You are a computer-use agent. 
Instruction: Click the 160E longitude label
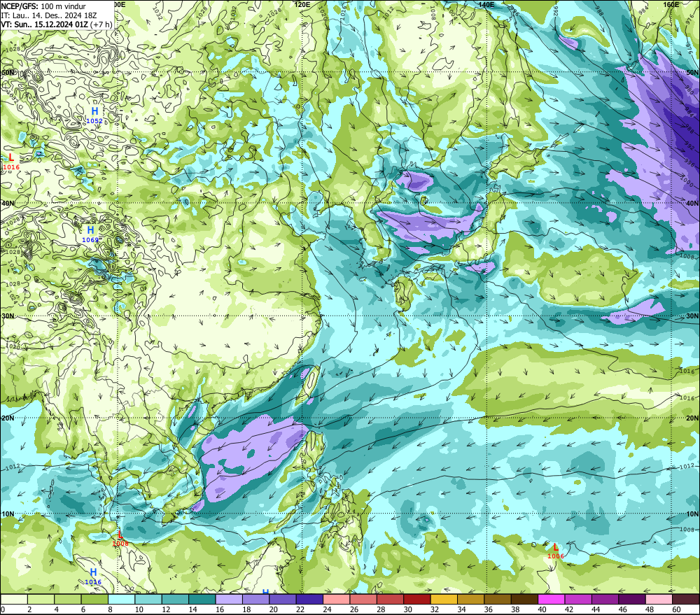tap(671, 4)
